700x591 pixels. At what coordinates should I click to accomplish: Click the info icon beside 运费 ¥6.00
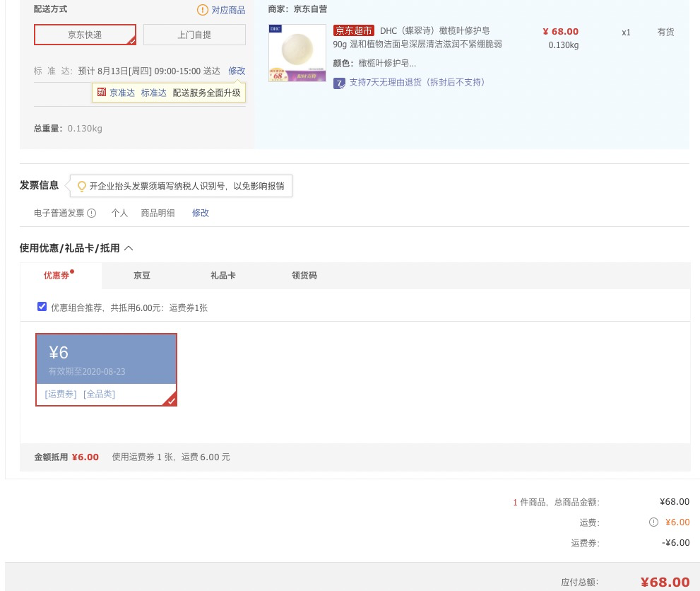653,522
